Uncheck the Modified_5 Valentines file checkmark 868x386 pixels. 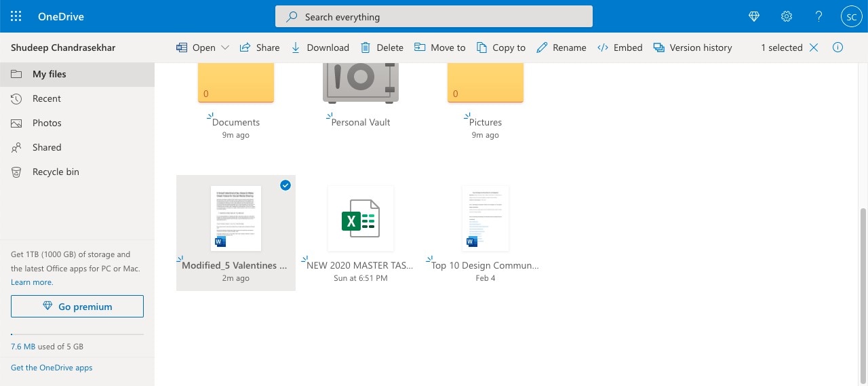point(285,185)
